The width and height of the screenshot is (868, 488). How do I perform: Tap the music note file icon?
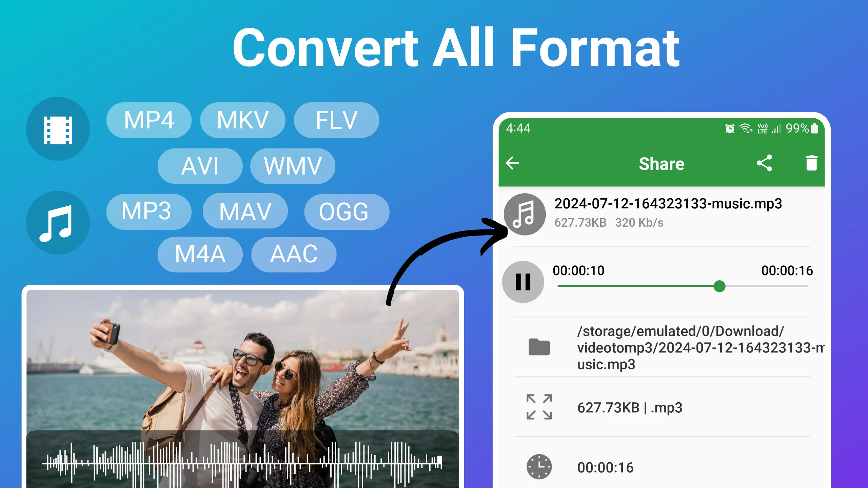[525, 214]
